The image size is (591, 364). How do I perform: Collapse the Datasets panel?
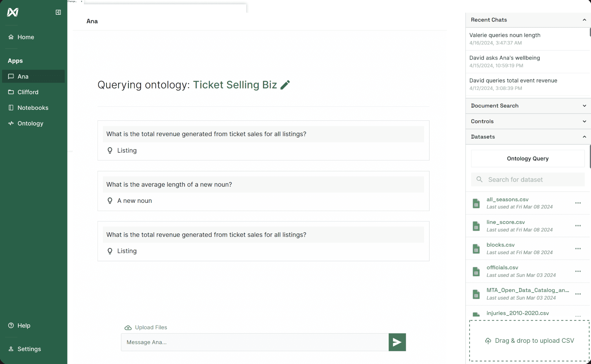coord(584,137)
